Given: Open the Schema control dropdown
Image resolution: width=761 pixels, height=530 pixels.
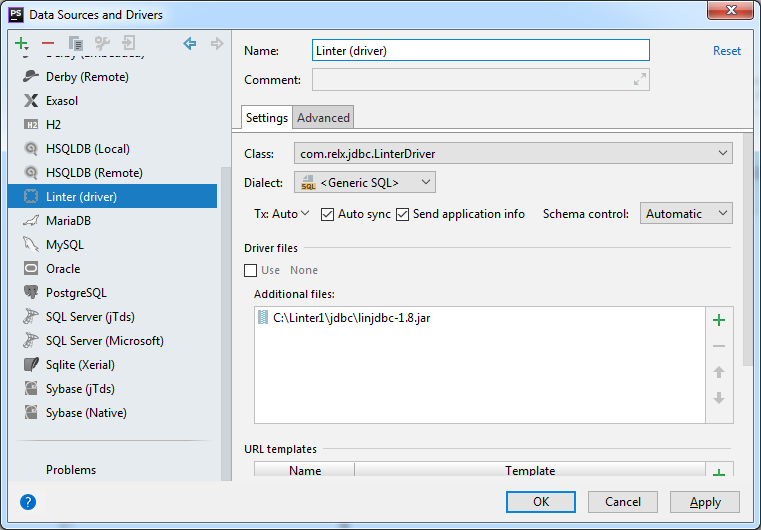Looking at the screenshot, I should click(686, 214).
